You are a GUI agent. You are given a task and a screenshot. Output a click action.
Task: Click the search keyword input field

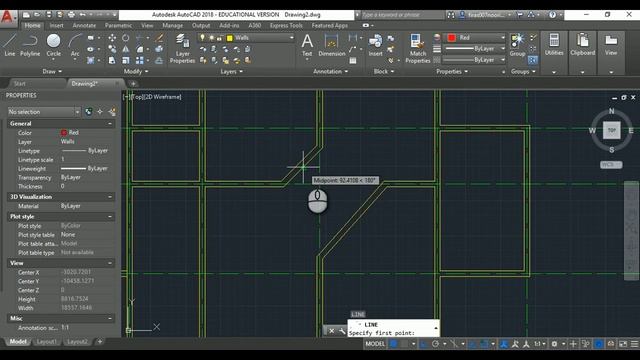[x=402, y=15]
